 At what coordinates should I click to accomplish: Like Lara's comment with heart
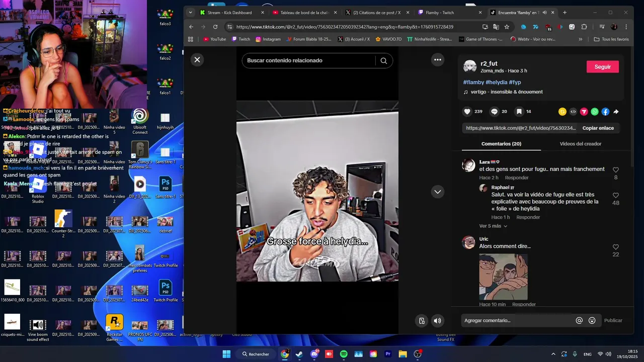tap(616, 170)
